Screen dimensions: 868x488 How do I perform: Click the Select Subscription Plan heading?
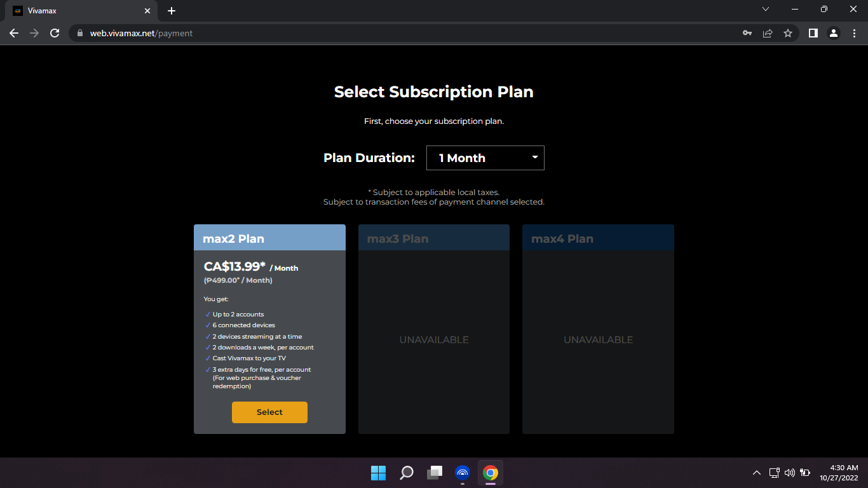[x=434, y=92]
